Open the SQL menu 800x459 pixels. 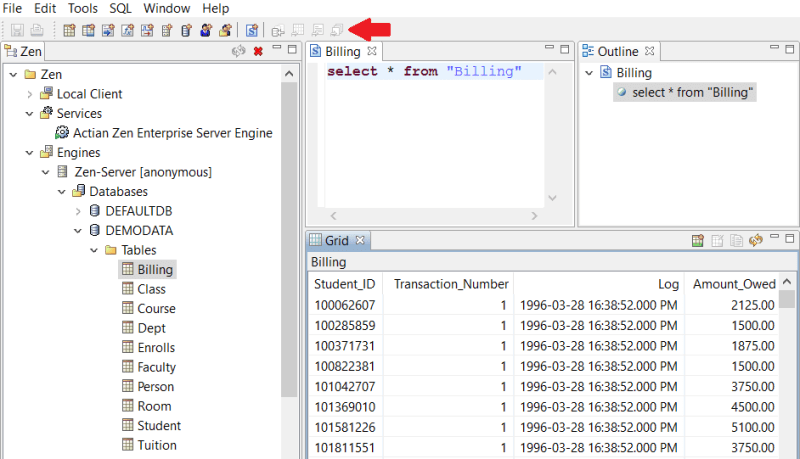(120, 8)
